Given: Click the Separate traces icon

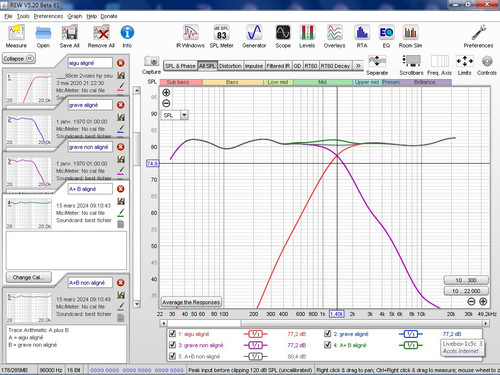Looking at the screenshot, I should click(x=377, y=65).
